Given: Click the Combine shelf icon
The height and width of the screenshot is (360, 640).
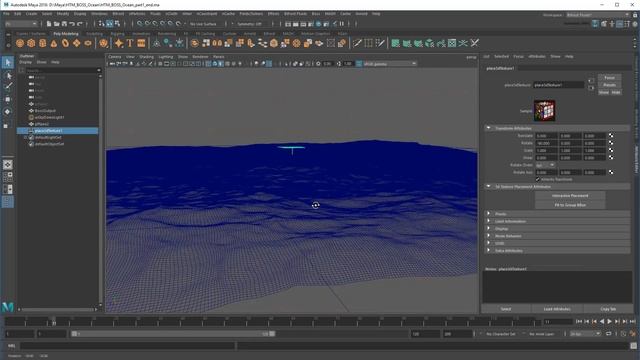Looking at the screenshot, I should [195, 43].
